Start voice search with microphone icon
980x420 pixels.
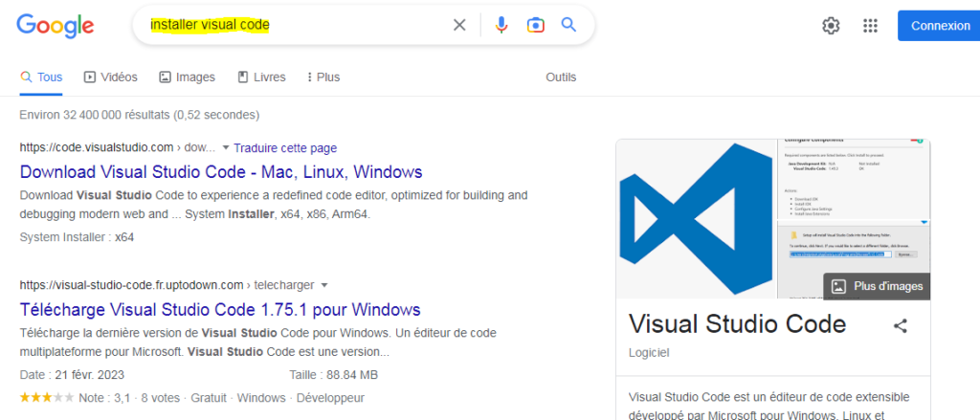click(x=501, y=25)
